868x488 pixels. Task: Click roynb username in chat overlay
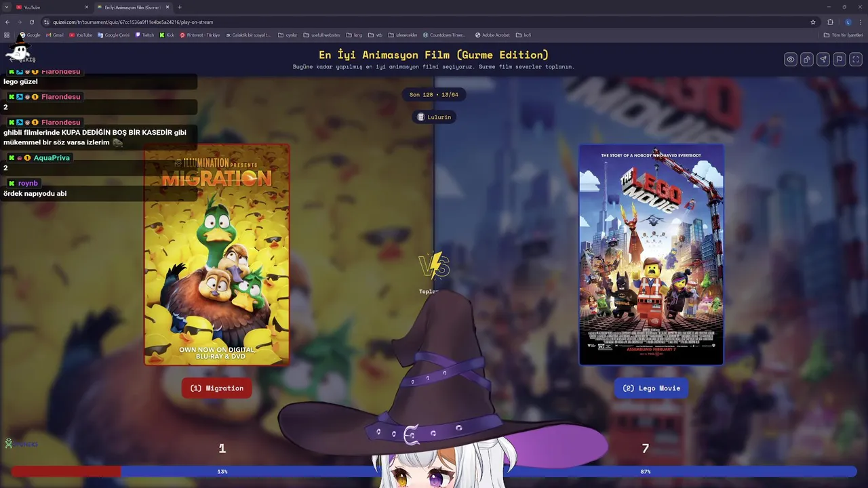tap(28, 183)
